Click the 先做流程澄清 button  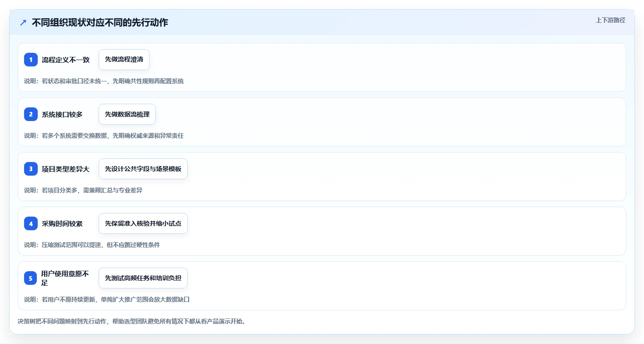[124, 60]
